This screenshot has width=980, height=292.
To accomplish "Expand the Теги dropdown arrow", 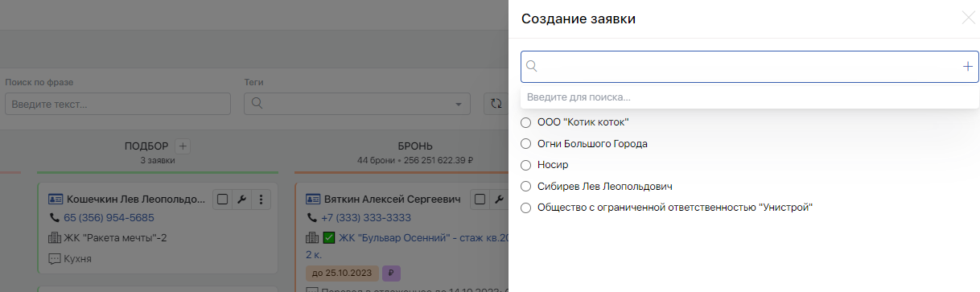I will (x=459, y=104).
